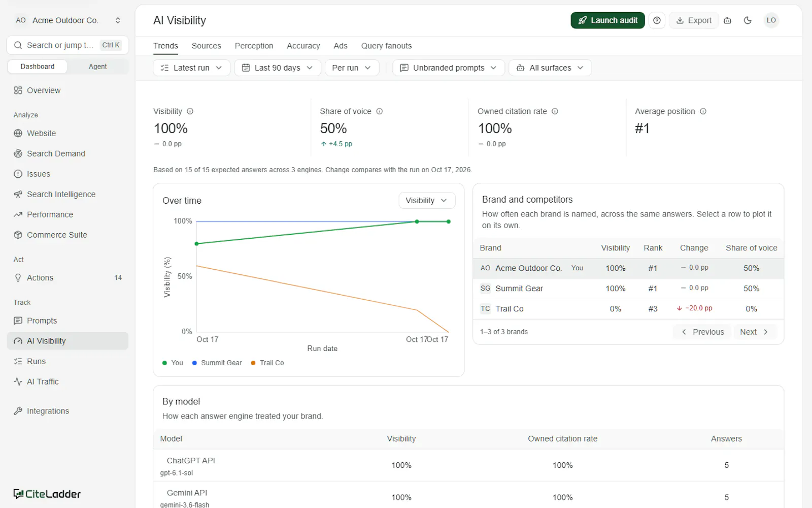Click the Launch audit button
Screen dimensions: 812x508
click(x=607, y=20)
